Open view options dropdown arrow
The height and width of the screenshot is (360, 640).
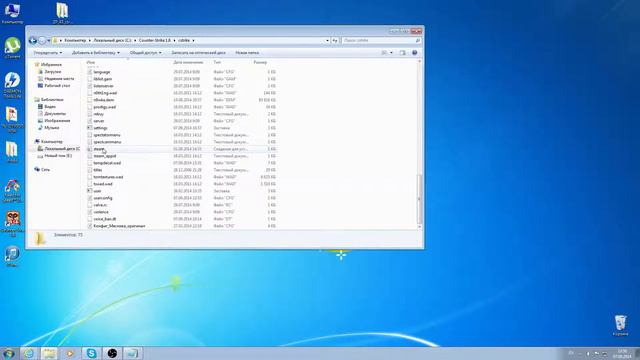click(x=391, y=53)
